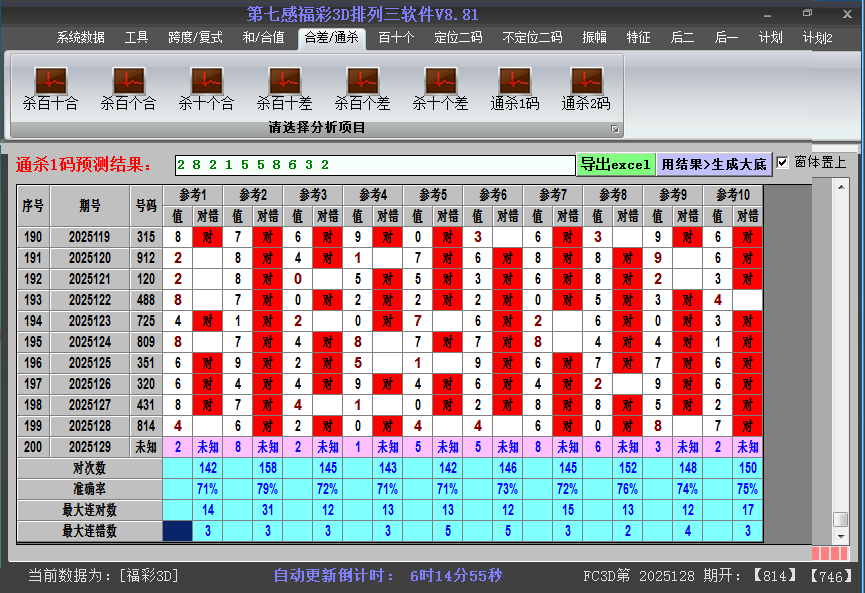Open the 通杀2码 analysis icon
The height and width of the screenshot is (593, 865).
tap(586, 88)
